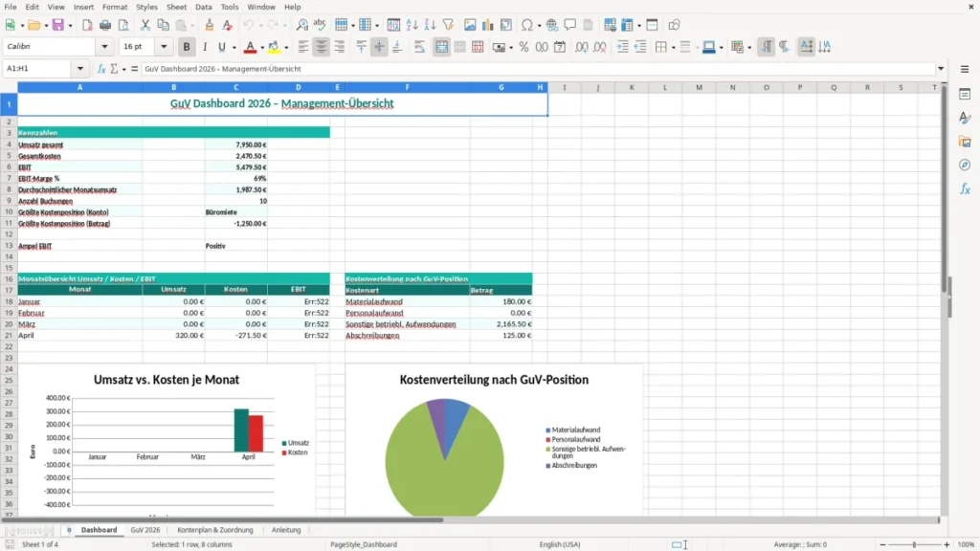Format as percent icon
This screenshot has width=980, height=551.
tap(523, 47)
